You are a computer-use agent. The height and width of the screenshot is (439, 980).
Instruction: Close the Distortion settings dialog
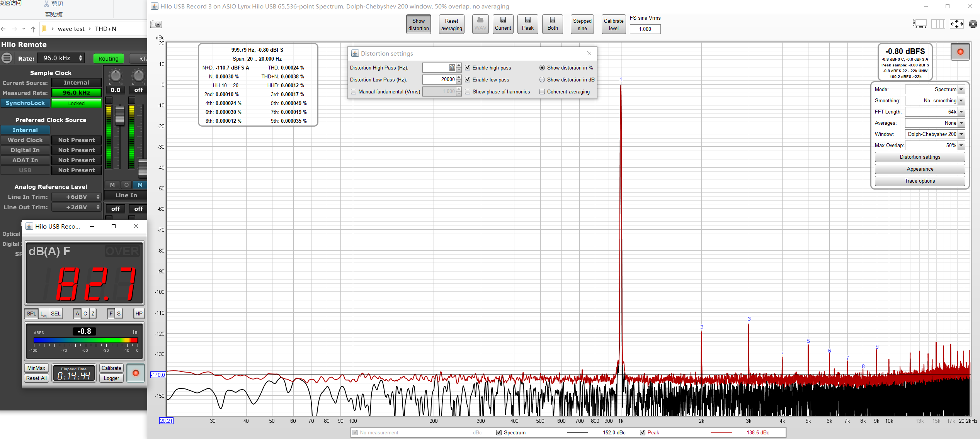[589, 53]
